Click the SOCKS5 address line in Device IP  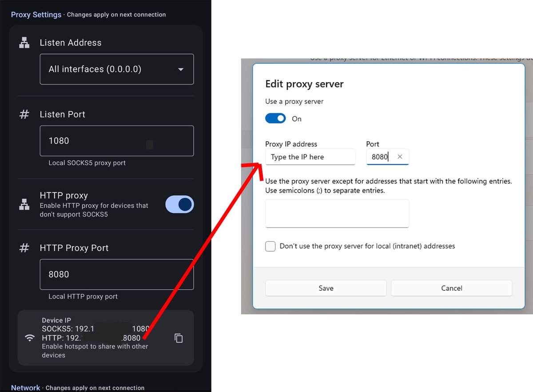coord(95,329)
